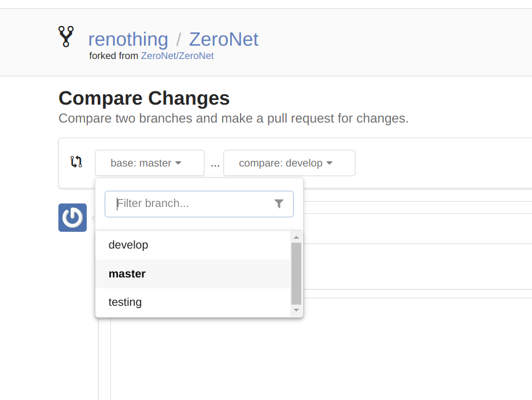Click the fork icon beside the repository name
Viewport: 532px width, 400px height.
coord(66,36)
